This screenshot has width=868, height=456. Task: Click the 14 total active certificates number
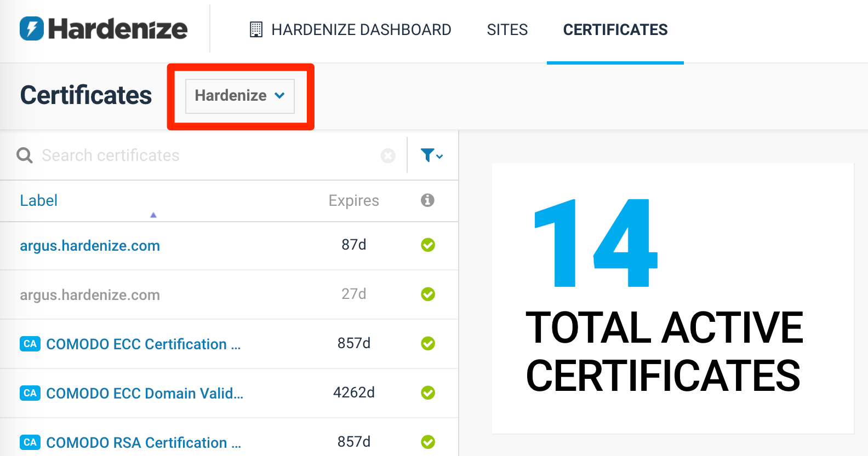[596, 243]
